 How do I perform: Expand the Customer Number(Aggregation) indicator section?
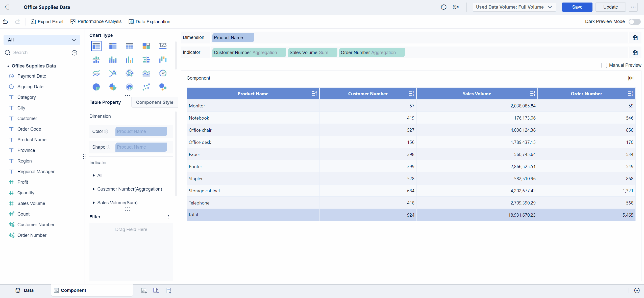pos(93,189)
